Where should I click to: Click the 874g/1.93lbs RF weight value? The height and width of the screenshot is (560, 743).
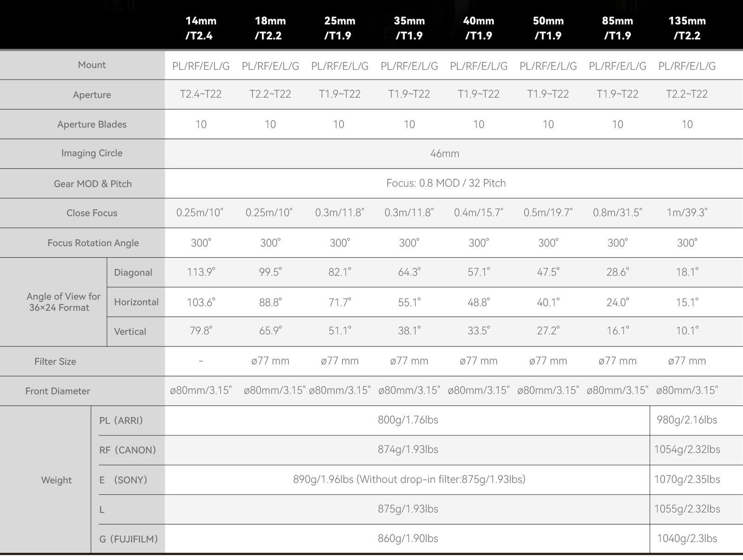click(408, 449)
